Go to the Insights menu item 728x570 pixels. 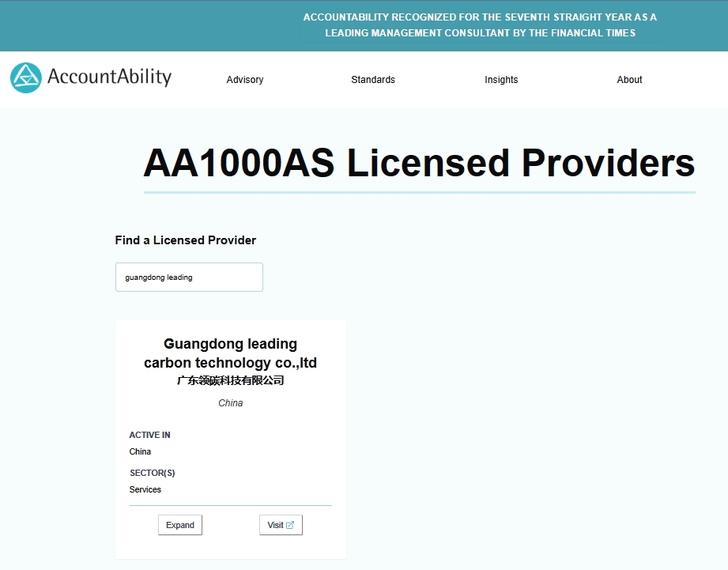pyautogui.click(x=501, y=80)
